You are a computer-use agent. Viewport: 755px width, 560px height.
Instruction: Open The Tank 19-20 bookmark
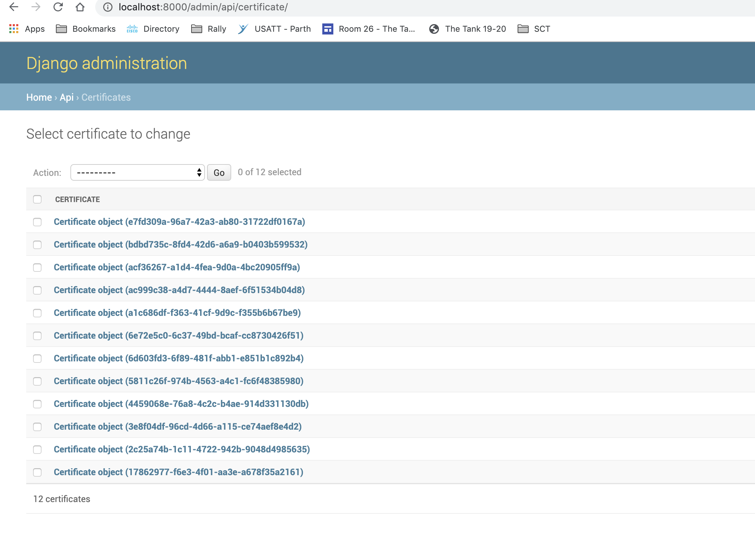point(468,29)
